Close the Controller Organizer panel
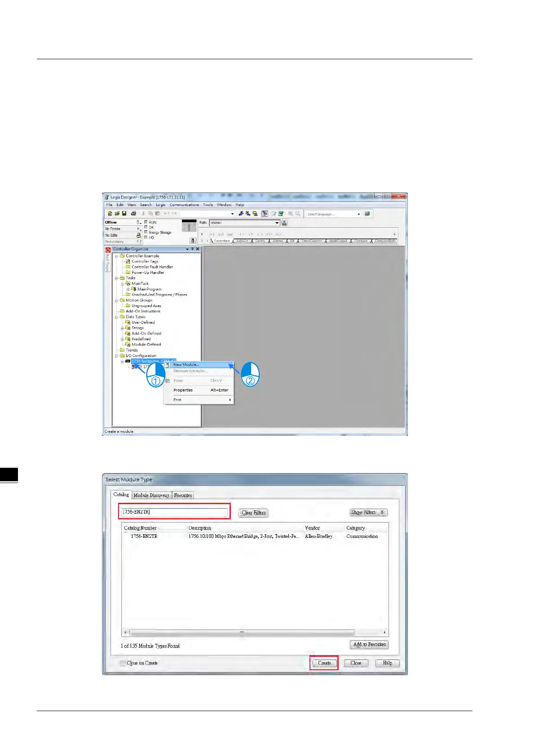The image size is (535, 756). pyautogui.click(x=198, y=249)
